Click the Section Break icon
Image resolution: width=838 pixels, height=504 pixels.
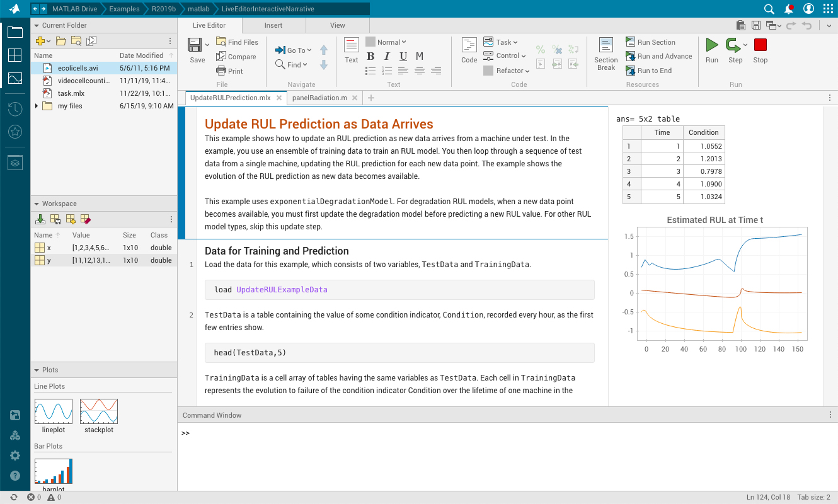tap(606, 46)
